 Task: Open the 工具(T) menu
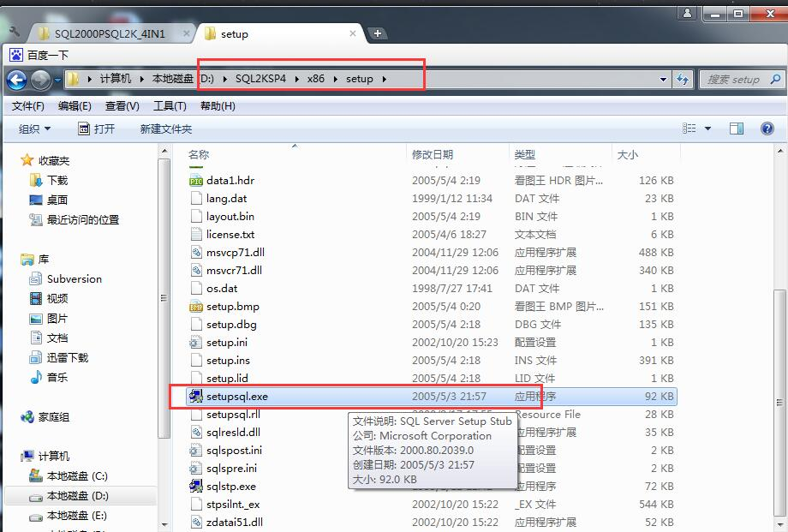[x=170, y=106]
